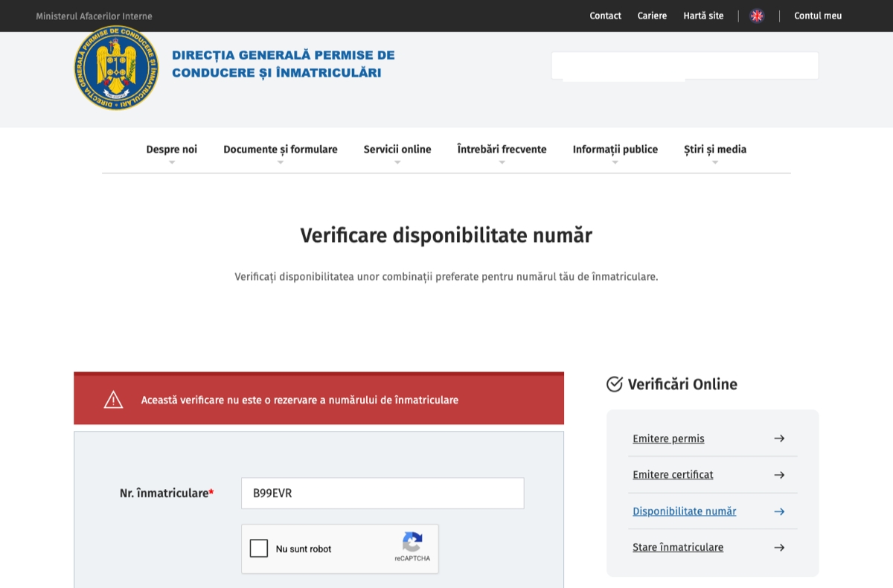Viewport: 893px width, 588px height.
Task: Click Contul meu in the header
Action: 818,15
